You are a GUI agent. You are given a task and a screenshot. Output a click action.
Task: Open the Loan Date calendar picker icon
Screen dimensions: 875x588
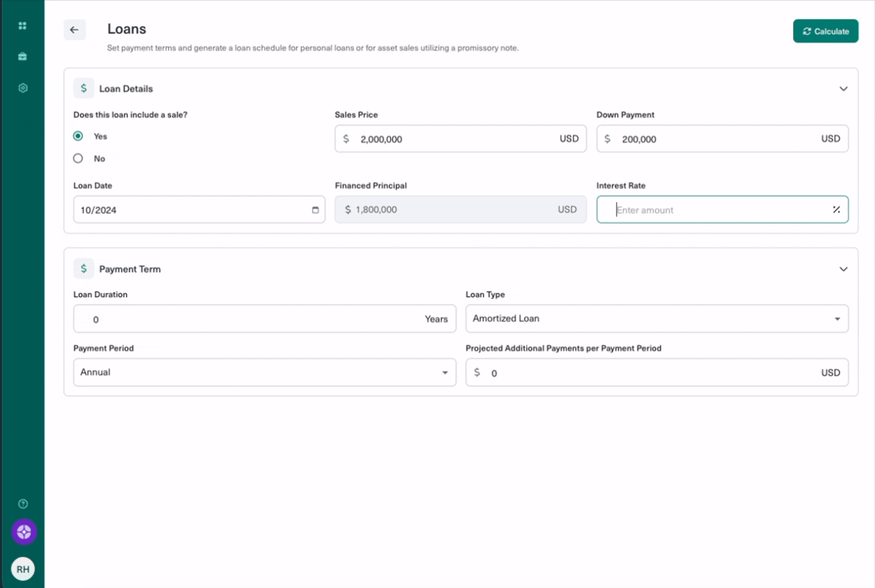click(315, 210)
